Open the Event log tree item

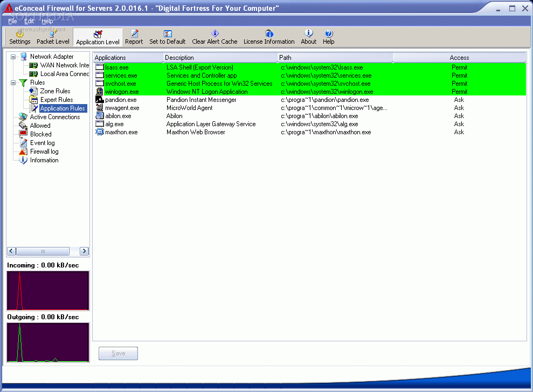[42, 143]
